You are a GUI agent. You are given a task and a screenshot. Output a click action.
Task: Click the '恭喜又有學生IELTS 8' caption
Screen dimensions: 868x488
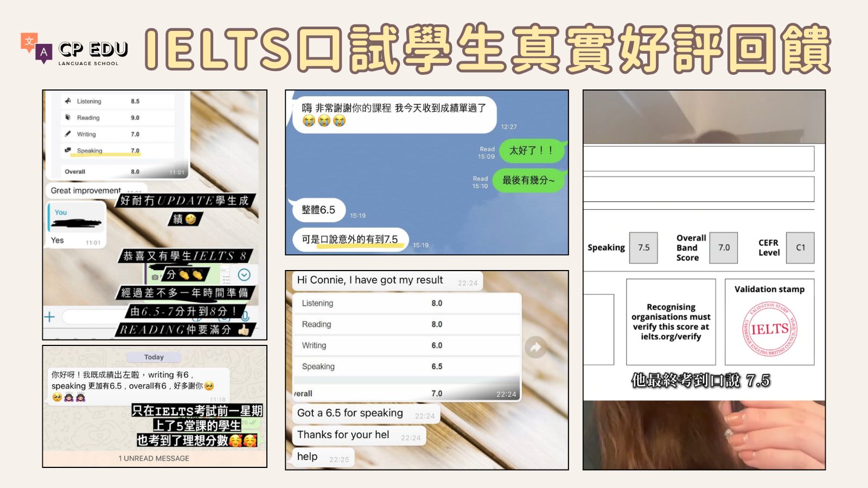point(185,256)
